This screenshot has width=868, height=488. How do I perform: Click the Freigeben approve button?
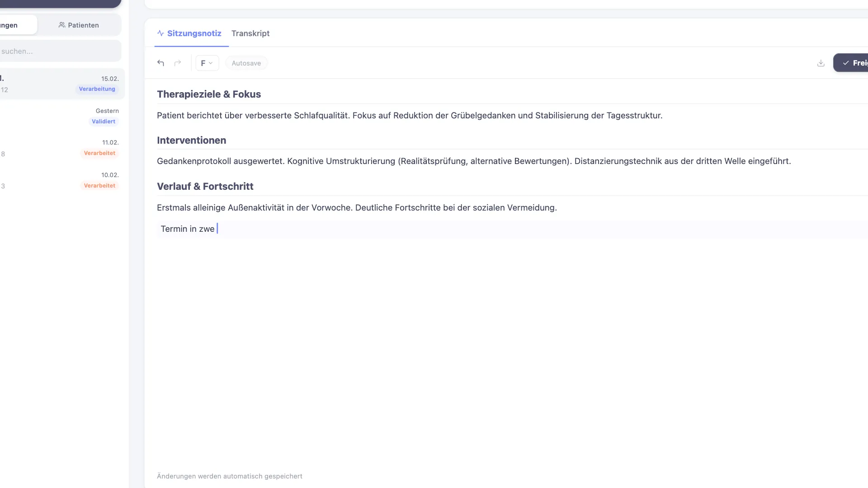(850, 63)
